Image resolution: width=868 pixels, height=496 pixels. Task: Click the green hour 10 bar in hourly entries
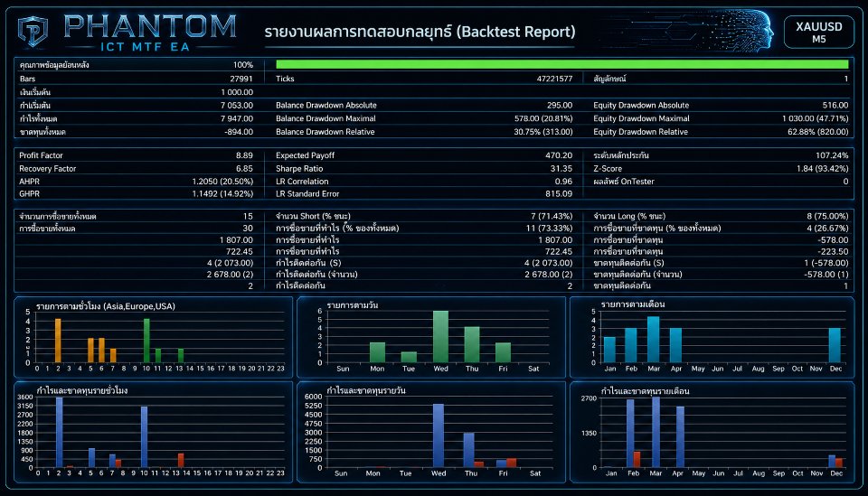146,340
